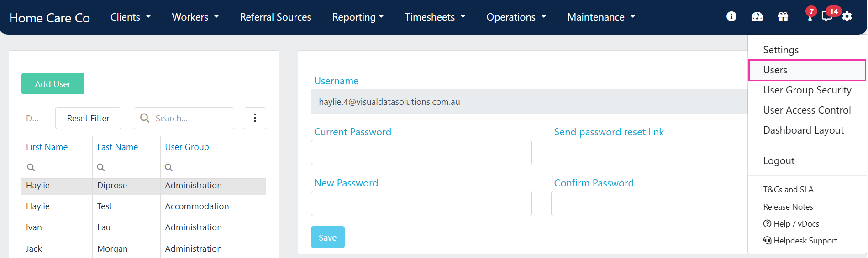Screen dimensions: 868x258
Task: Expand the Maintenance menu
Action: coord(601,17)
